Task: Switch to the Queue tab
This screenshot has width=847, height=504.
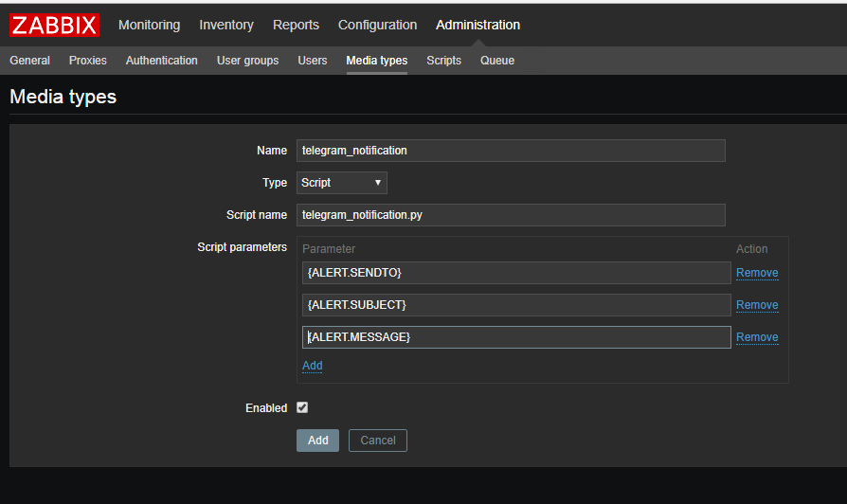Action: pos(497,61)
